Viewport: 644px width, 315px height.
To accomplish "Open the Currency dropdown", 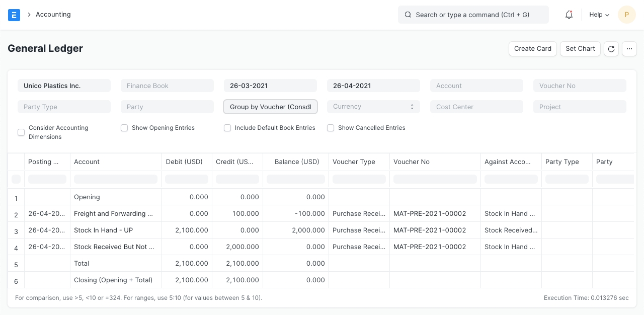I will (373, 107).
